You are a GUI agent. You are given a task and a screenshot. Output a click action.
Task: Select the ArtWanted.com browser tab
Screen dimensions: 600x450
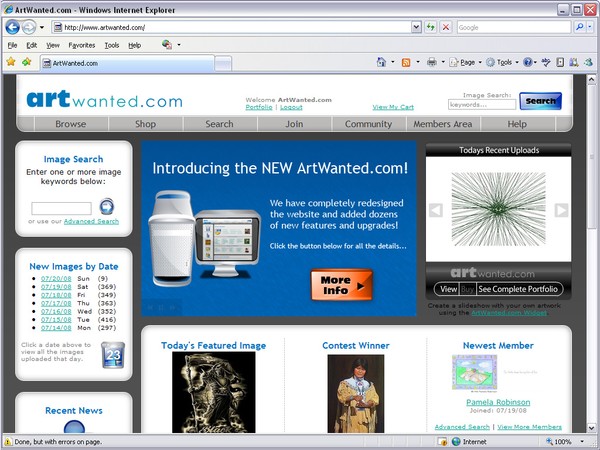(x=127, y=63)
